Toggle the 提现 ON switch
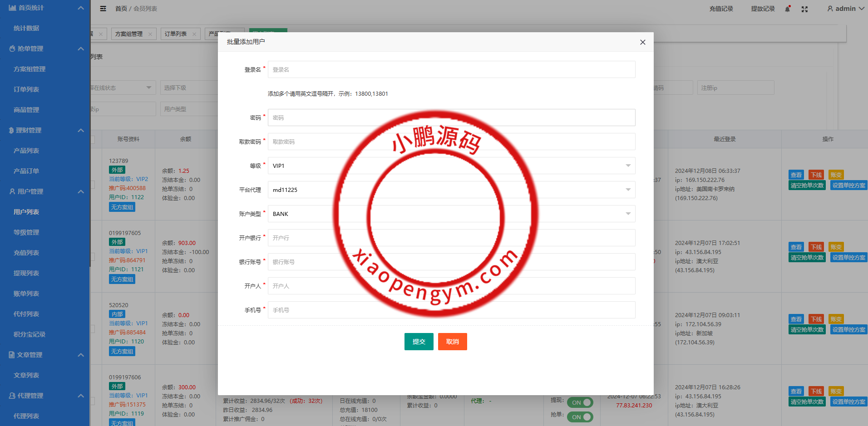Viewport: 868px width, 426px height. click(x=580, y=402)
